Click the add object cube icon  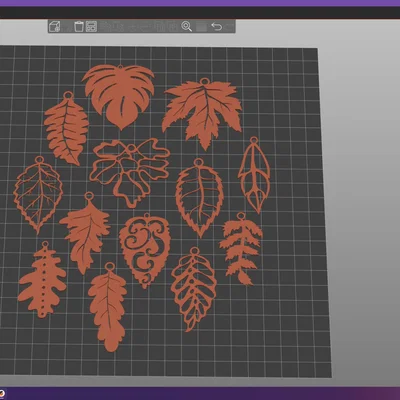click(x=54, y=26)
